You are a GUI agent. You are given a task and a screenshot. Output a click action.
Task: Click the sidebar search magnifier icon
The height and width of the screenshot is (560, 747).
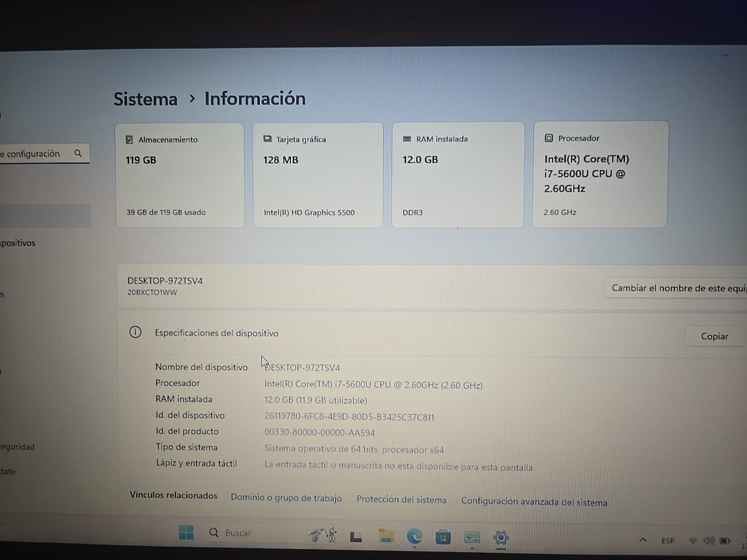click(78, 153)
